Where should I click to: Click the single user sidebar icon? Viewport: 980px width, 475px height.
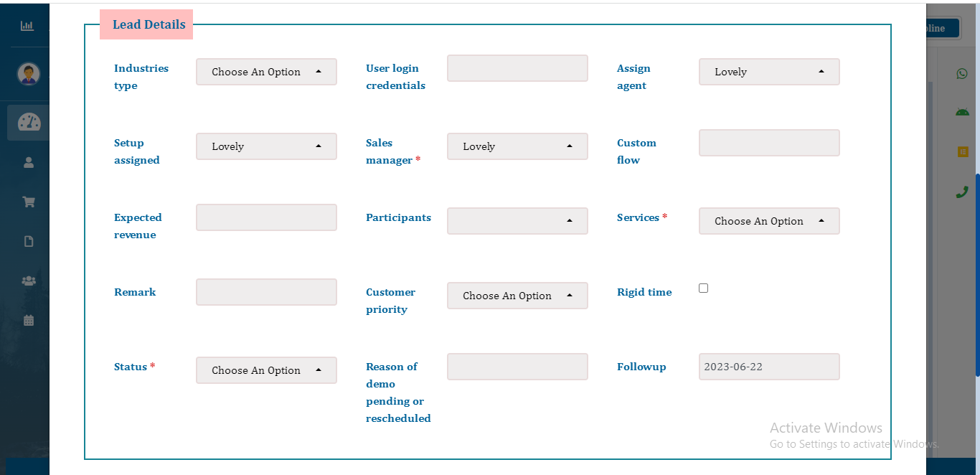(x=29, y=162)
